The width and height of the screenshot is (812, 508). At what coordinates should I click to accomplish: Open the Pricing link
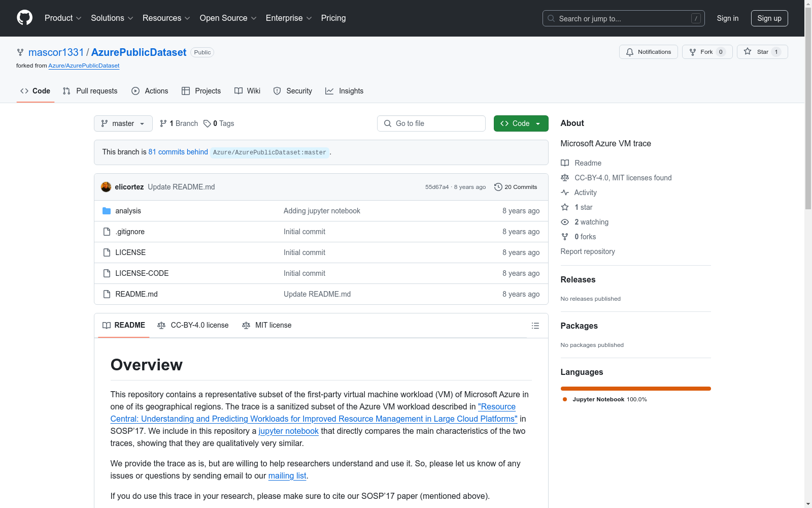point(333,18)
